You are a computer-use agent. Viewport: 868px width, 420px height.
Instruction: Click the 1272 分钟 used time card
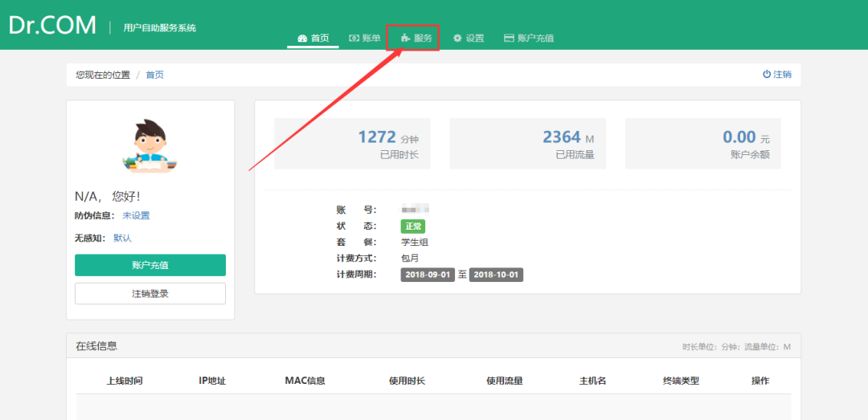[x=352, y=144]
